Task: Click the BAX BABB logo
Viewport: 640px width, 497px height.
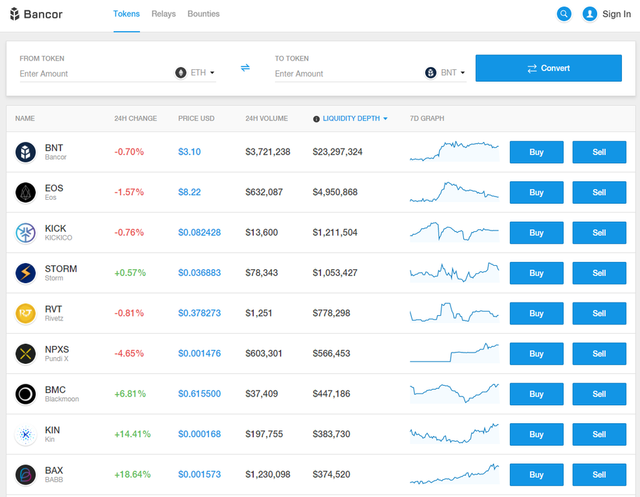Action: click(x=25, y=475)
